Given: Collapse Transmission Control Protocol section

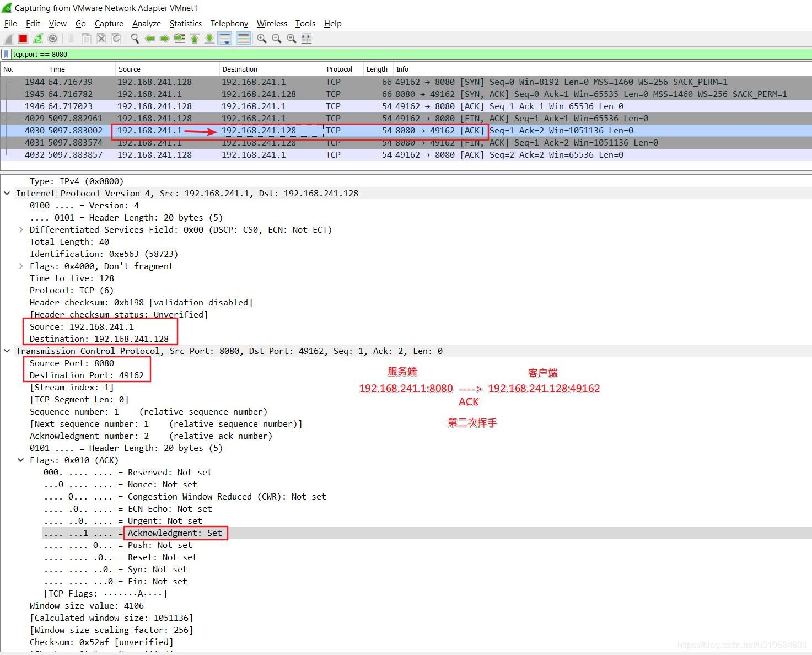Looking at the screenshot, I should 7,351.
